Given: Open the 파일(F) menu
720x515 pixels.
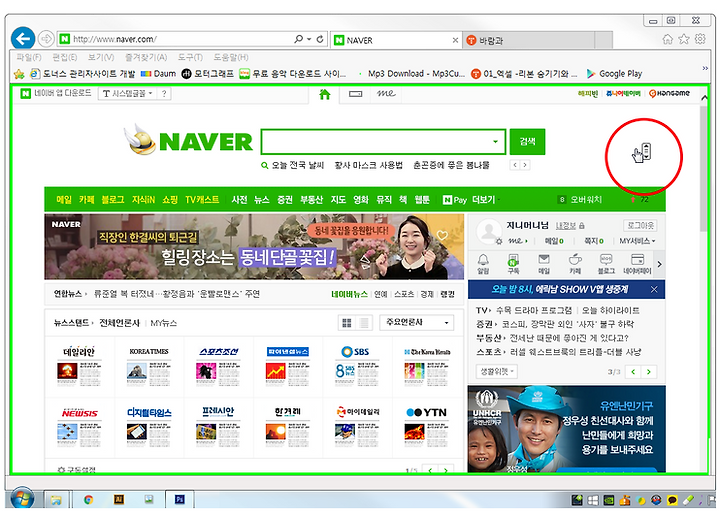Looking at the screenshot, I should click(29, 57).
